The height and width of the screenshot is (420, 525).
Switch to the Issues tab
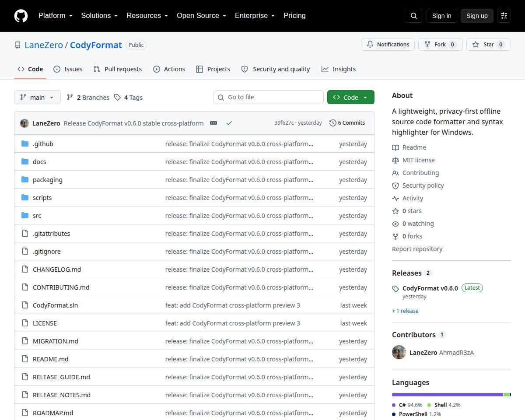(68, 69)
